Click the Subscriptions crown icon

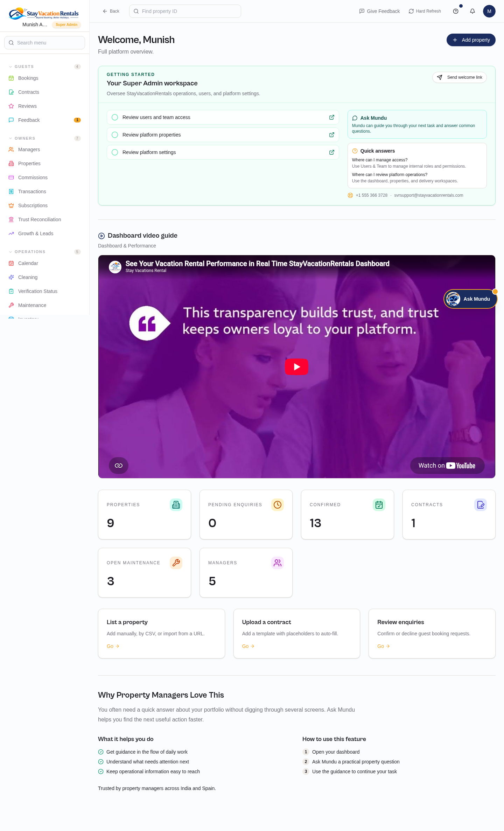click(x=11, y=205)
